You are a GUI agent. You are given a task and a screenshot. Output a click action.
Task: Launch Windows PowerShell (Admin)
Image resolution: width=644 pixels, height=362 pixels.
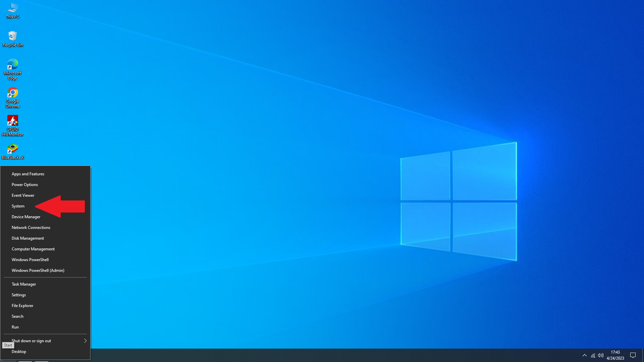38,270
